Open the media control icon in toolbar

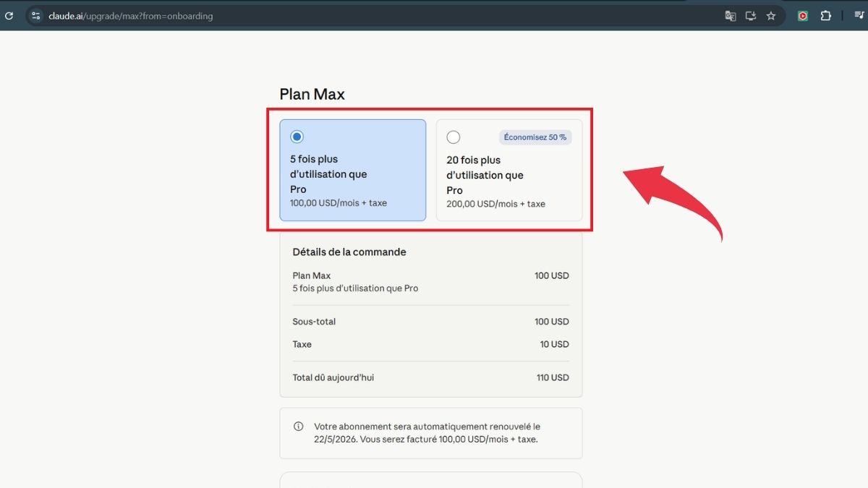pyautogui.click(x=858, y=16)
